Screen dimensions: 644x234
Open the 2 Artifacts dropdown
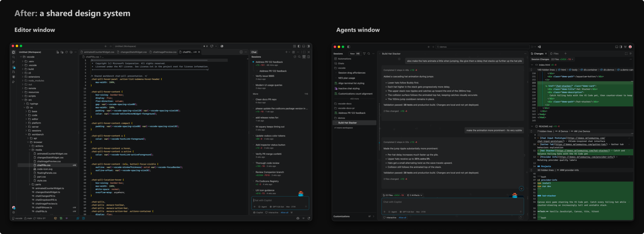coord(415,195)
